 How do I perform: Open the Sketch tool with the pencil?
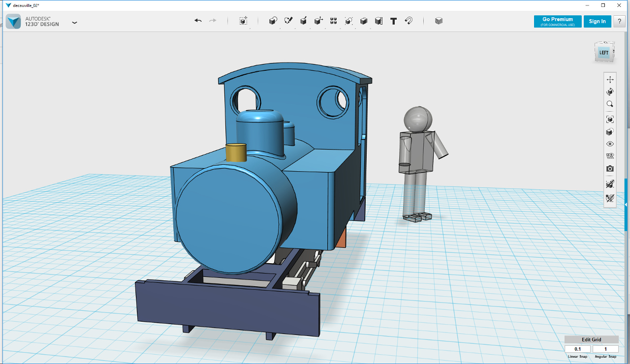pyautogui.click(x=288, y=21)
